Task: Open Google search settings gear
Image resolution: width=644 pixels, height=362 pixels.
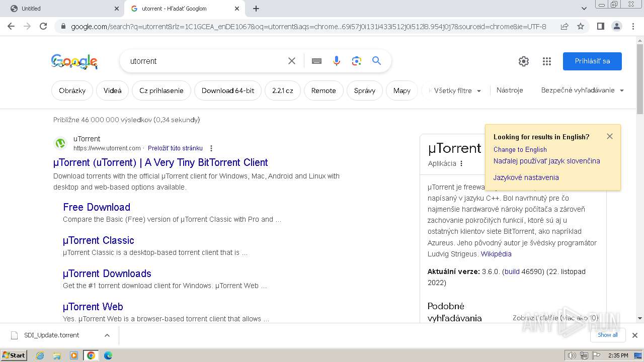Action: [524, 61]
